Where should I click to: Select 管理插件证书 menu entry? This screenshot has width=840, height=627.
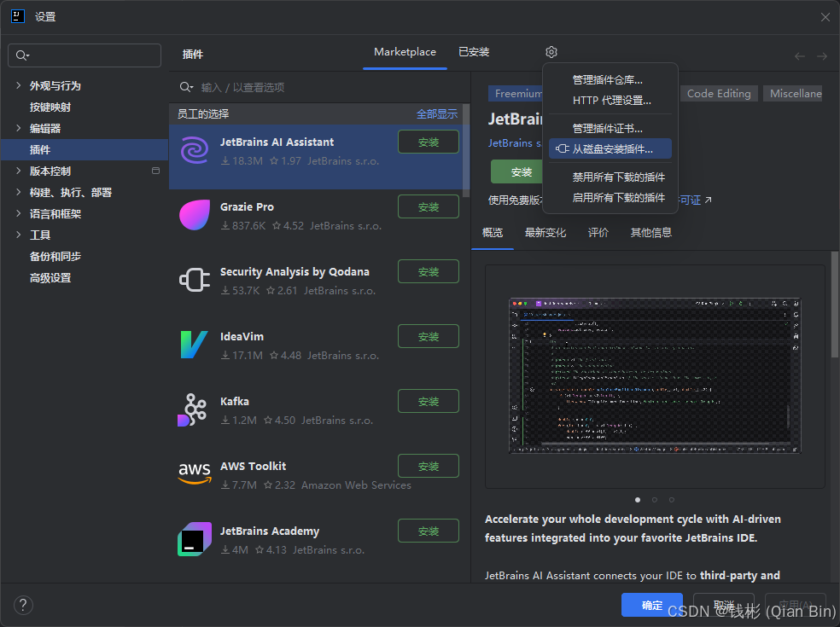point(610,129)
